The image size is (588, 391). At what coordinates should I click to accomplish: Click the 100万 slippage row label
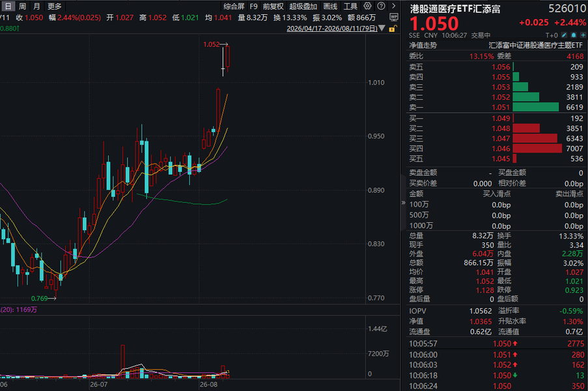419,205
